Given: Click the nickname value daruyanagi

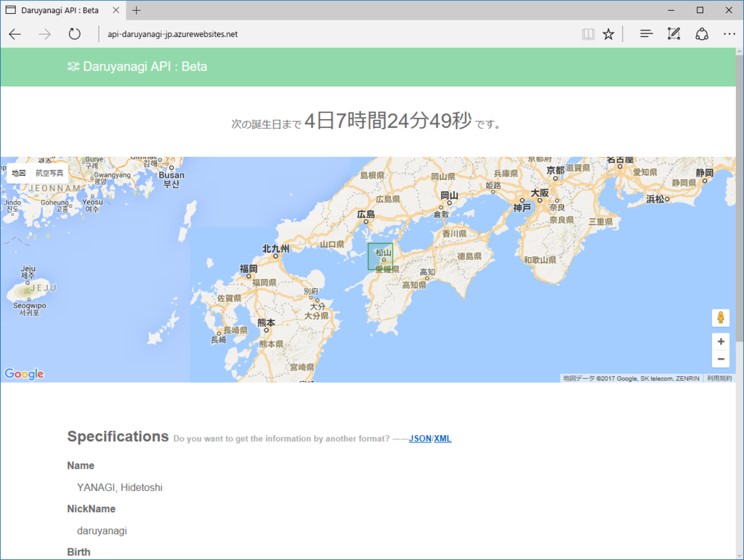Looking at the screenshot, I should 102,531.
